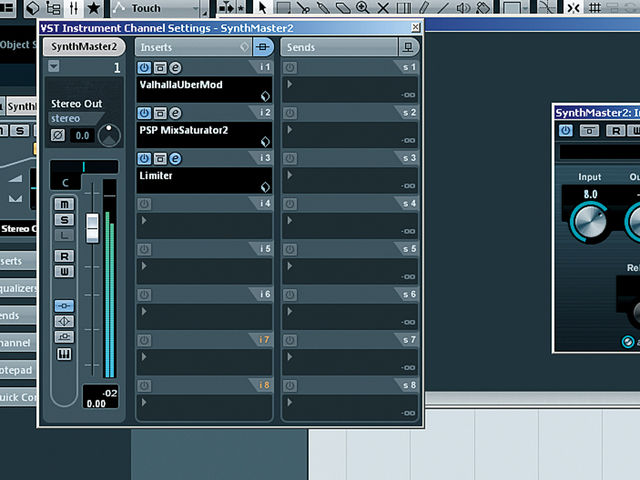Open the PSP MixSaturator2 editor e button
The image size is (640, 480).
[x=175, y=113]
